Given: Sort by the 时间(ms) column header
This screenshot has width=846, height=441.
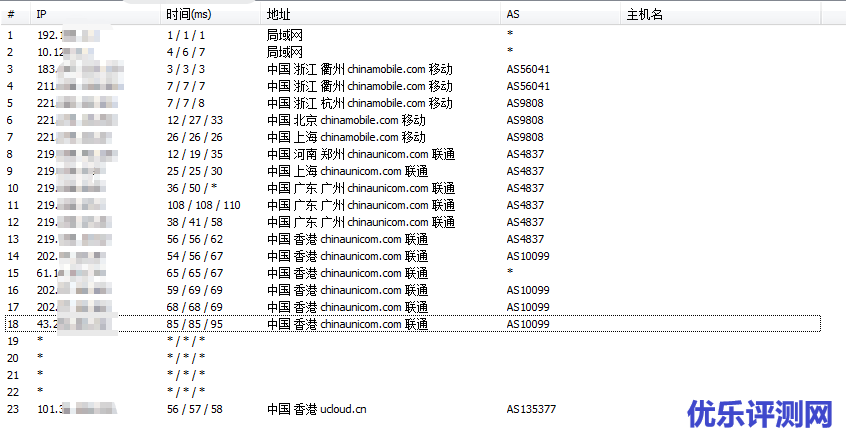Looking at the screenshot, I should point(189,14).
